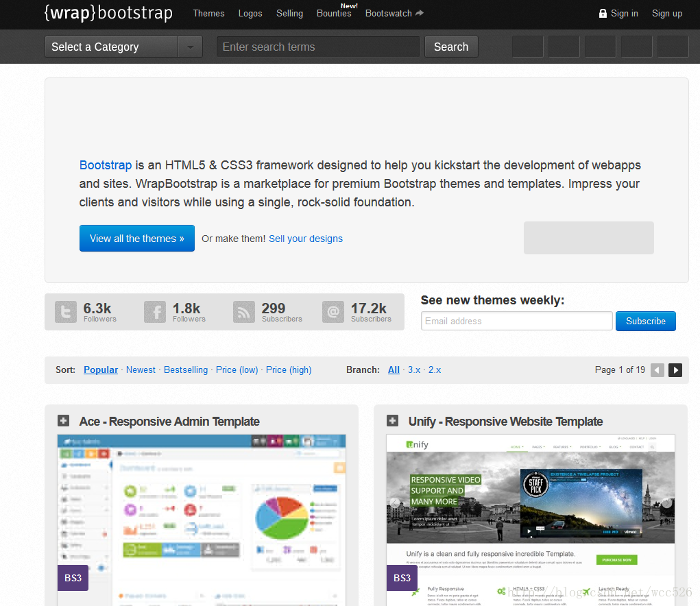Sort themes by Popular

pyautogui.click(x=101, y=370)
